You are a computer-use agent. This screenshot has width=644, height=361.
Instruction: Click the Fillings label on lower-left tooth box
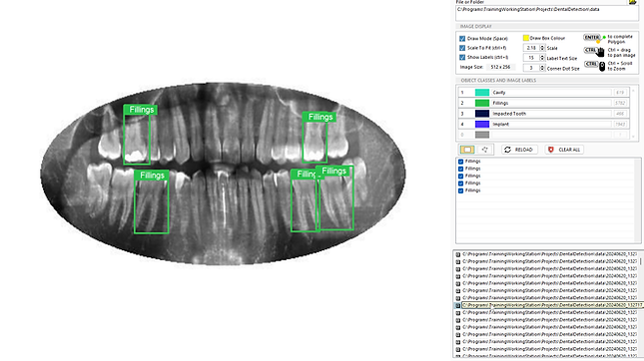[x=152, y=176]
